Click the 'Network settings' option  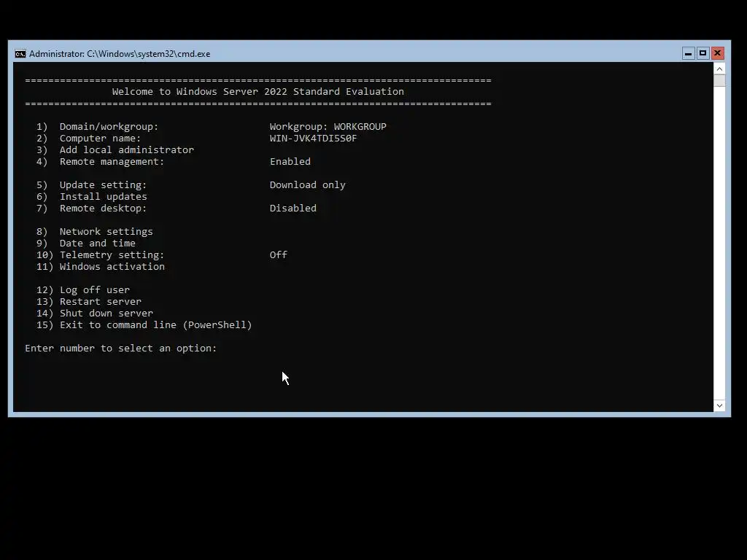click(x=94, y=231)
